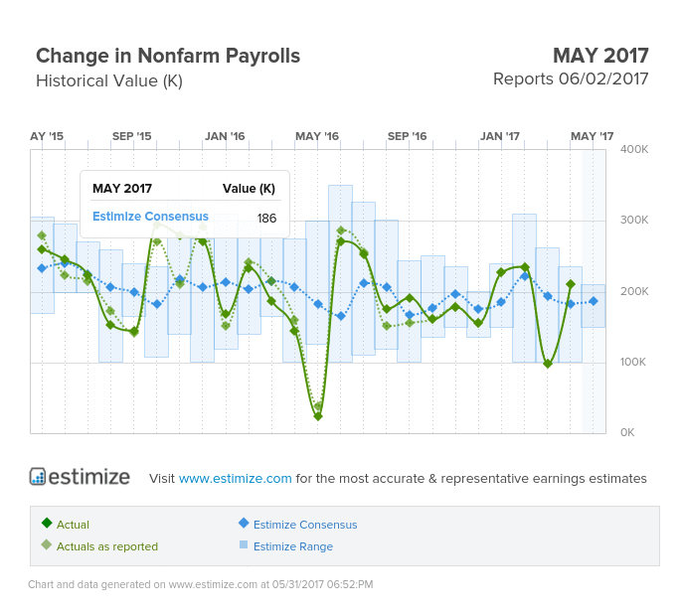Viewport: 681px width, 616px height.
Task: Select the Actual legend label
Action: pos(73,525)
